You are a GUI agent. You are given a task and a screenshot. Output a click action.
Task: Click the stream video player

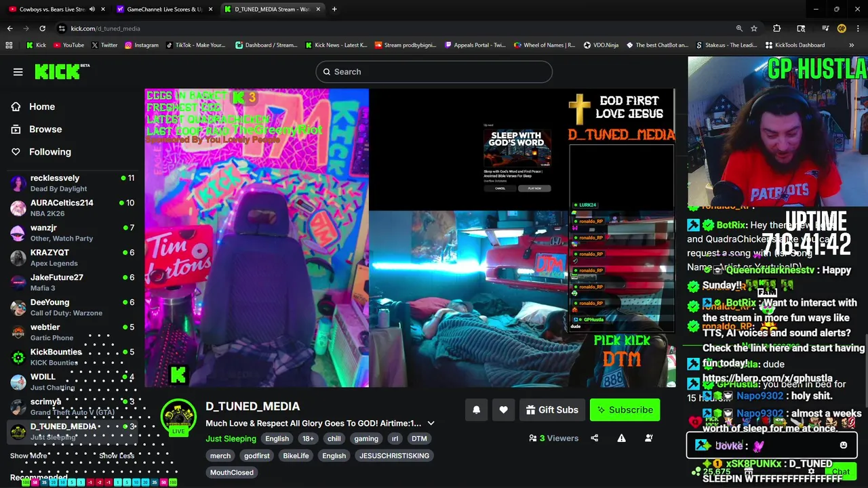pos(410,238)
